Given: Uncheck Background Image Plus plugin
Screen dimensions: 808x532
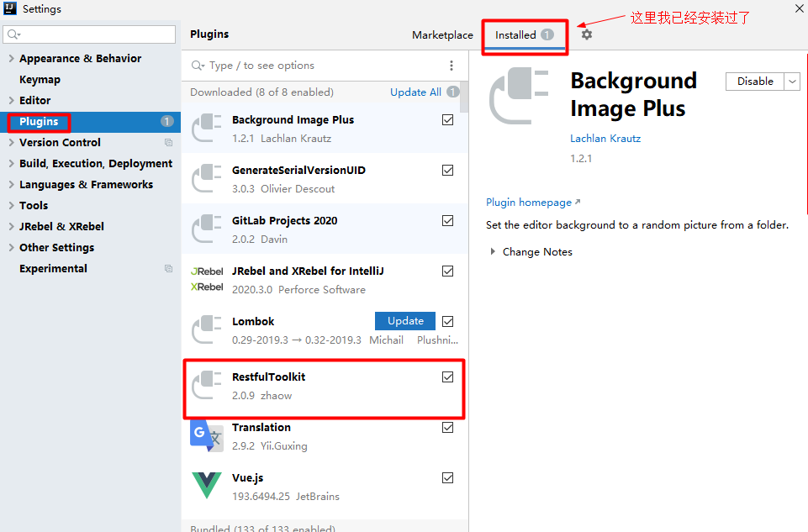Looking at the screenshot, I should [448, 120].
